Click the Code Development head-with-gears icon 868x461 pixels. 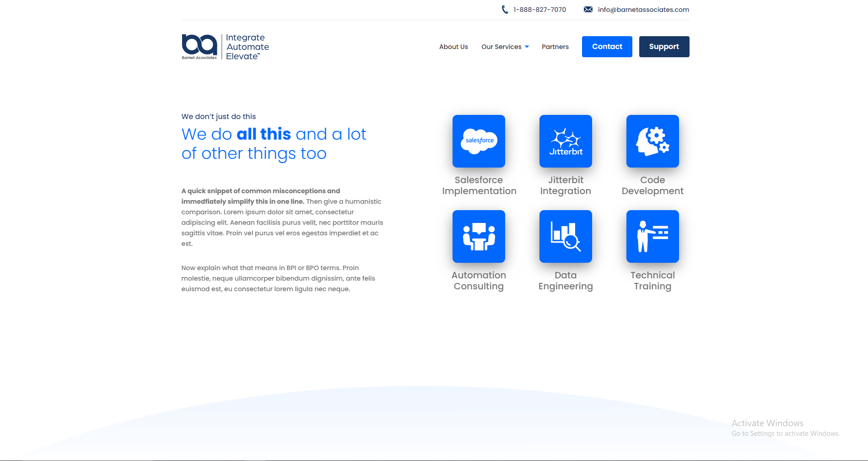(x=652, y=141)
